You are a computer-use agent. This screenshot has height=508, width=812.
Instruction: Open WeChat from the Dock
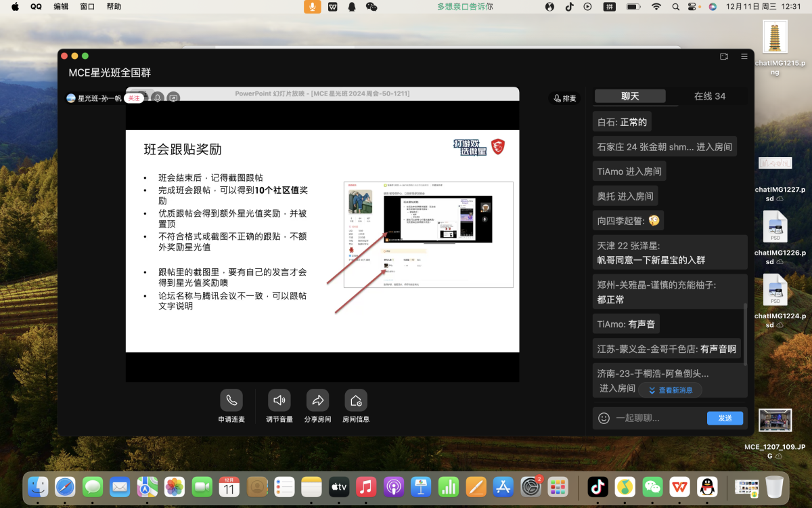tap(652, 486)
